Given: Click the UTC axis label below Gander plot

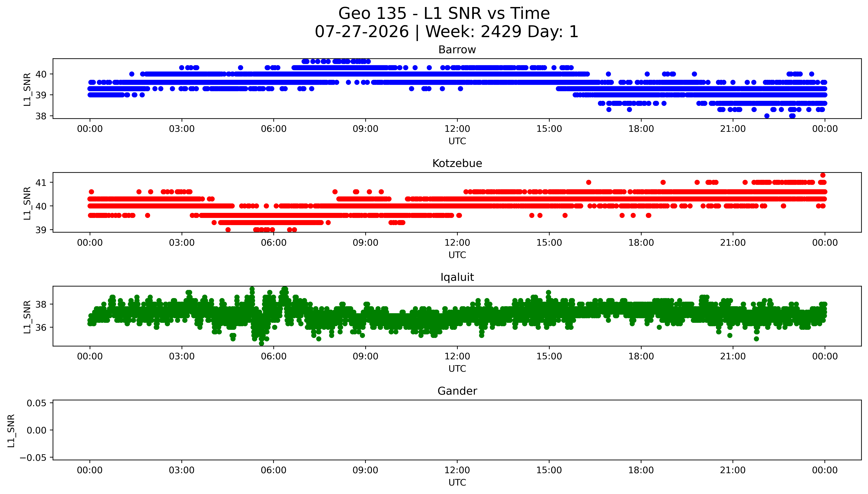Looking at the screenshot, I should [x=457, y=482].
